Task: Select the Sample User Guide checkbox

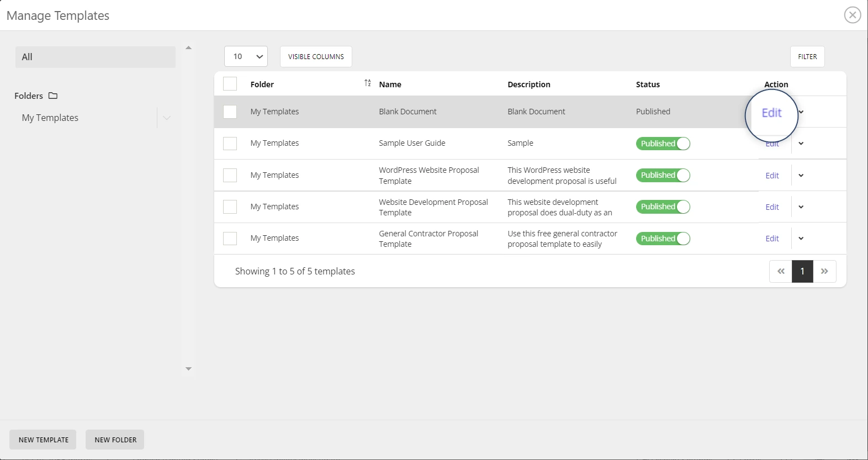Action: tap(230, 144)
